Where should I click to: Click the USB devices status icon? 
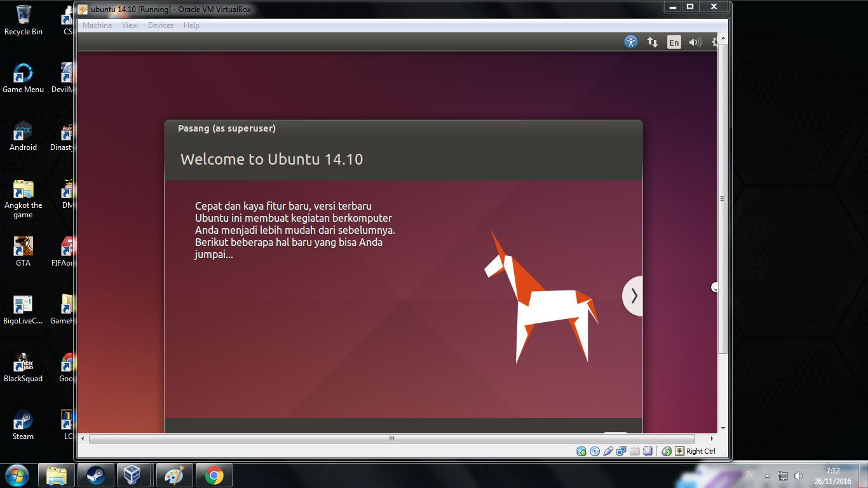608,451
